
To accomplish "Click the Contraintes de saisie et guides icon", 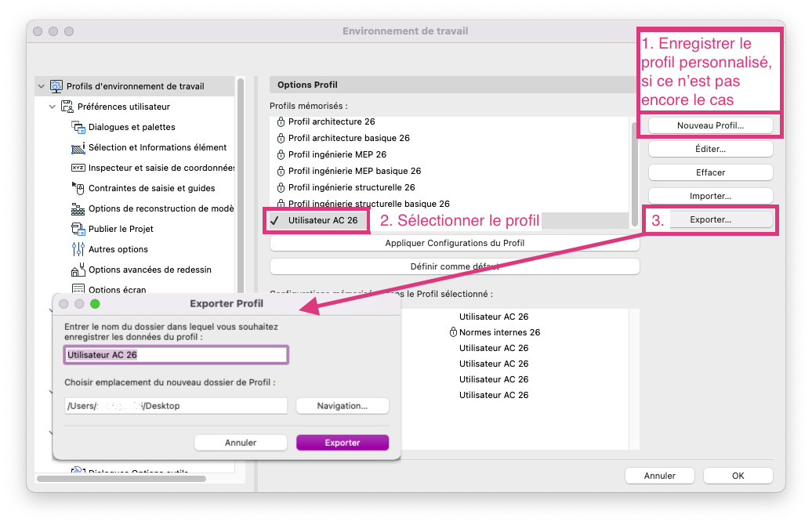I will tap(78, 188).
